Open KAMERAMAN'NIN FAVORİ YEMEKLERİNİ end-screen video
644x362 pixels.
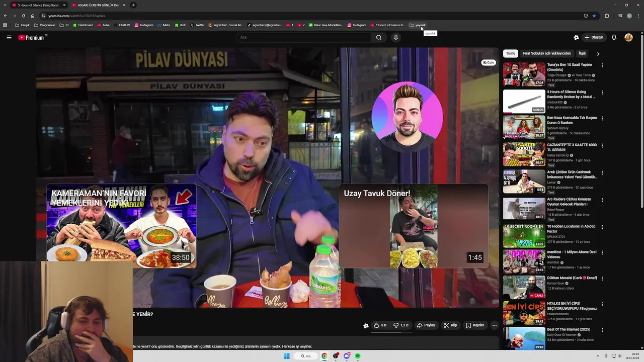[x=121, y=226]
